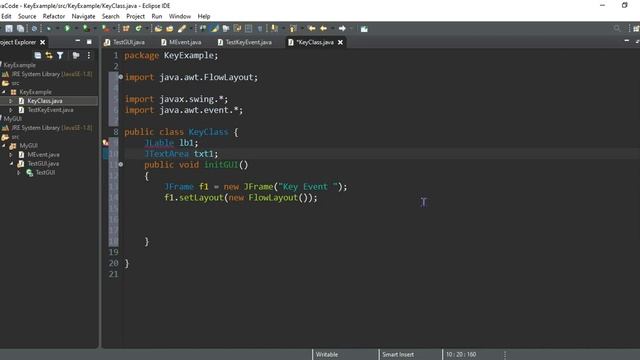Expand MEvent.java in the tree
This screenshot has height=360, width=640.
pos(11,155)
